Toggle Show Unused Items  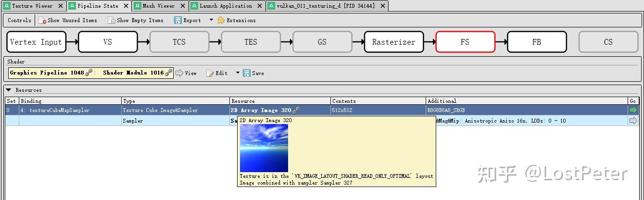click(68, 20)
